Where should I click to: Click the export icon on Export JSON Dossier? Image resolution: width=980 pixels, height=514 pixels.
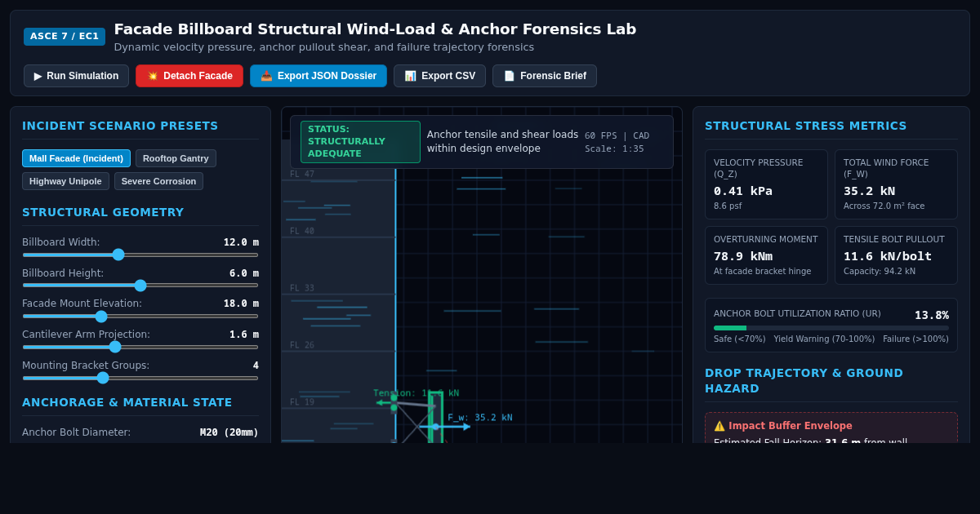coord(266,76)
